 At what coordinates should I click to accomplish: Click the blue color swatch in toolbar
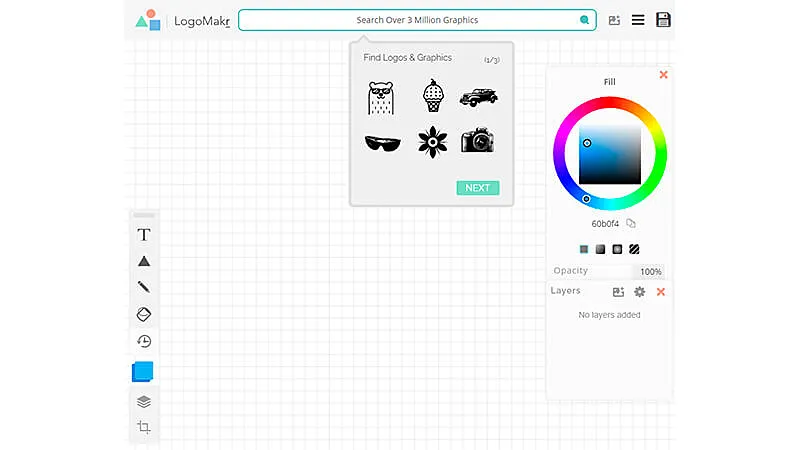coord(143,371)
